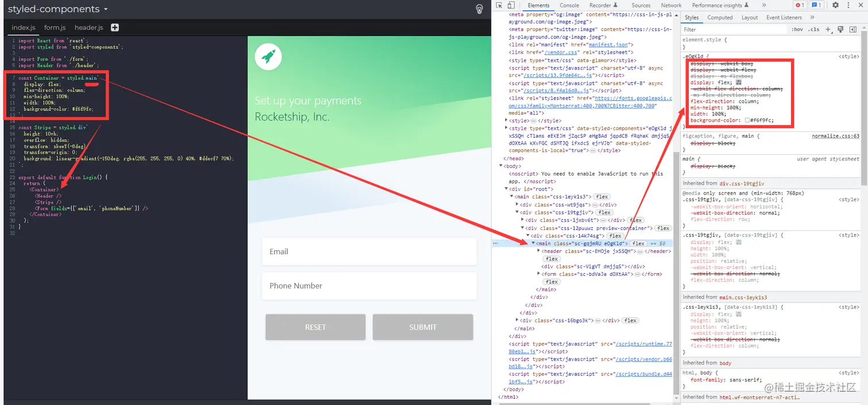Open the DevTools three-dot menu
The height and width of the screenshot is (405, 868).
[x=847, y=5]
